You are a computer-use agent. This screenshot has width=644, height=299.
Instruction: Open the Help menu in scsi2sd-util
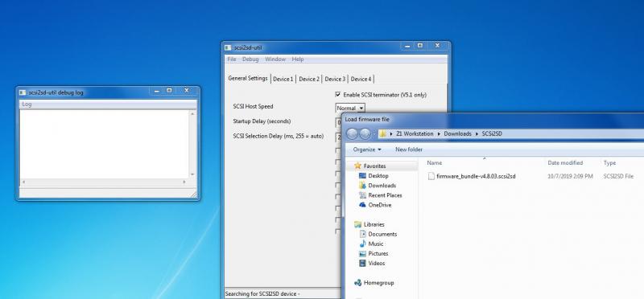tap(298, 59)
